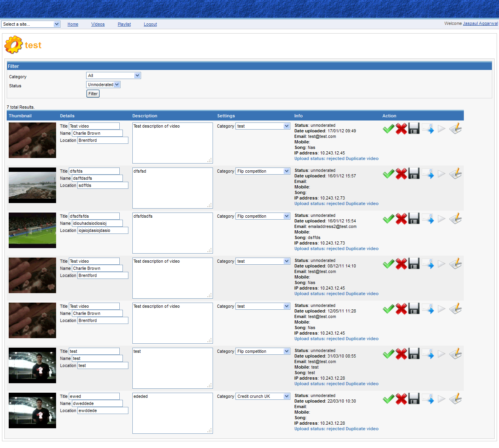Viewport: 499px width, 448px height.
Task: Approve the video uploaded 22/03/10 10:30
Action: coord(388,399)
